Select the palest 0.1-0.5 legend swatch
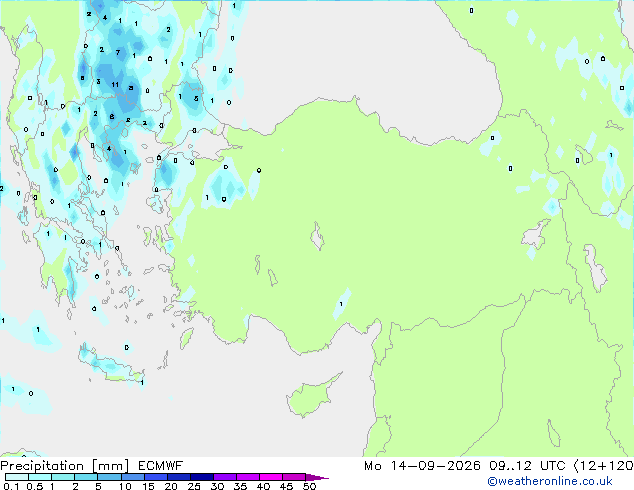Image resolution: width=634 pixels, height=490 pixels. coord(17,477)
